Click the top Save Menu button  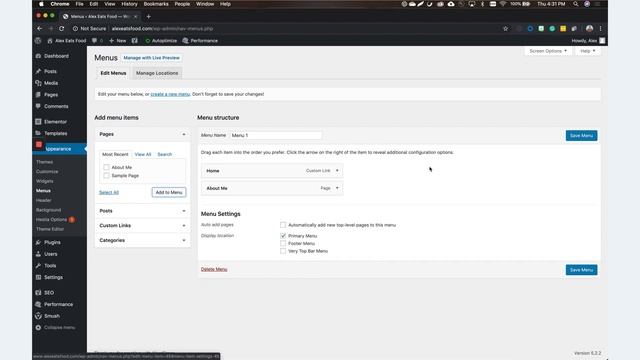pyautogui.click(x=581, y=136)
